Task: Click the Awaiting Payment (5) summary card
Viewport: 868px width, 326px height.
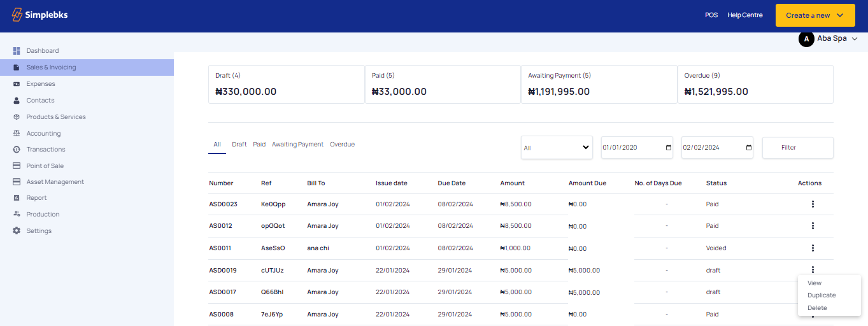Action: [599, 84]
